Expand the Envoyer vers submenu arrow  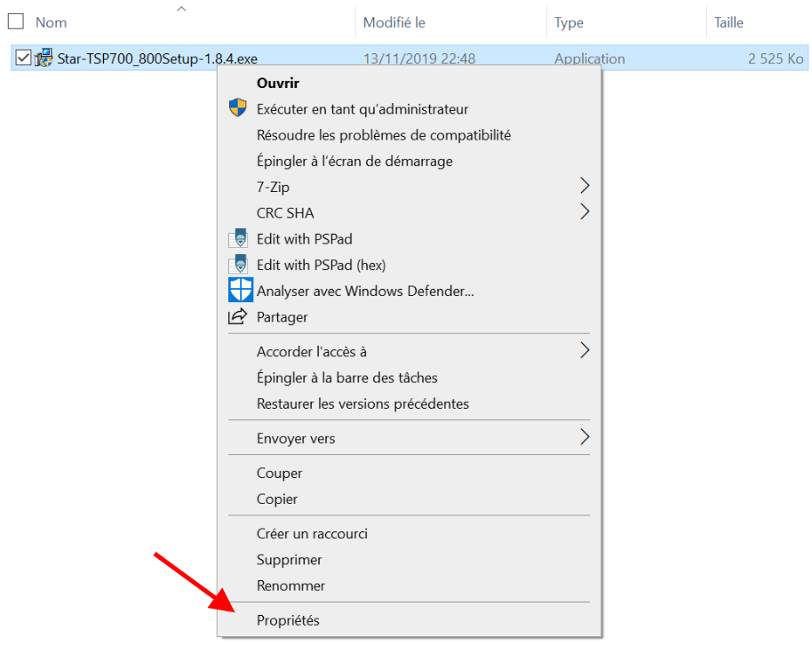click(584, 437)
